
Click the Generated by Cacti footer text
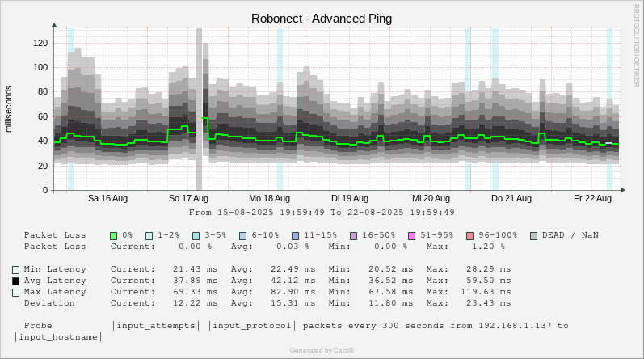pyautogui.click(x=322, y=350)
